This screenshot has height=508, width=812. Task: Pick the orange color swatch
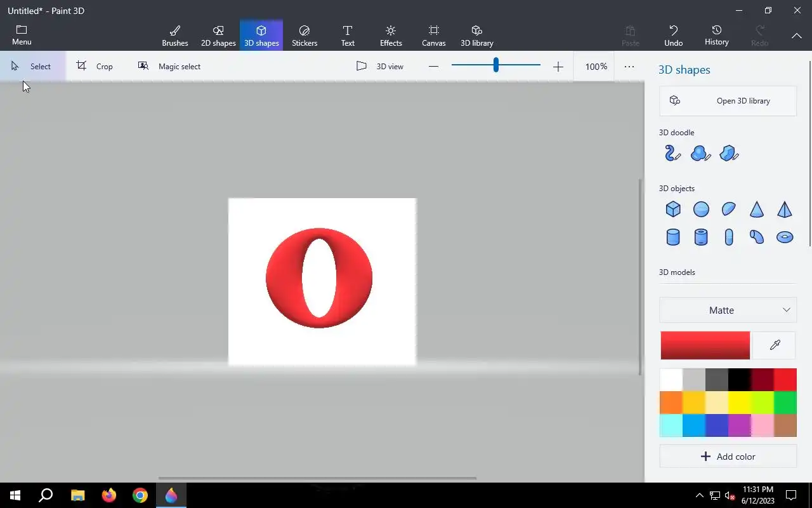[671, 403]
